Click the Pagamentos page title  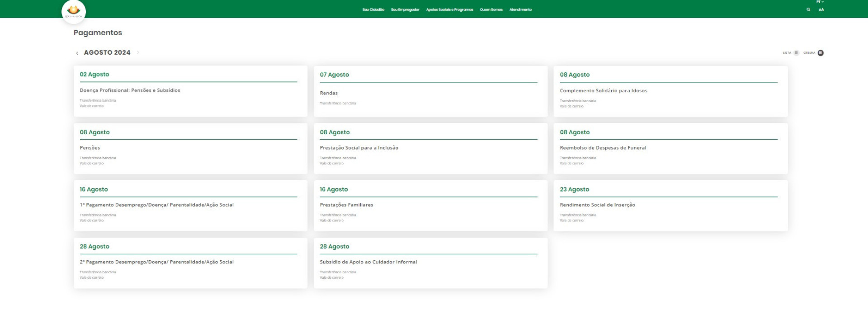tap(98, 33)
